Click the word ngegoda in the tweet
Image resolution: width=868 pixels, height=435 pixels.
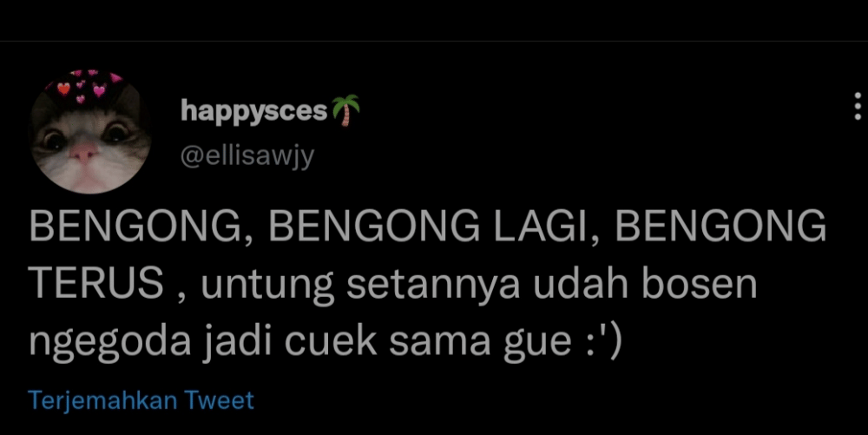(x=110, y=343)
